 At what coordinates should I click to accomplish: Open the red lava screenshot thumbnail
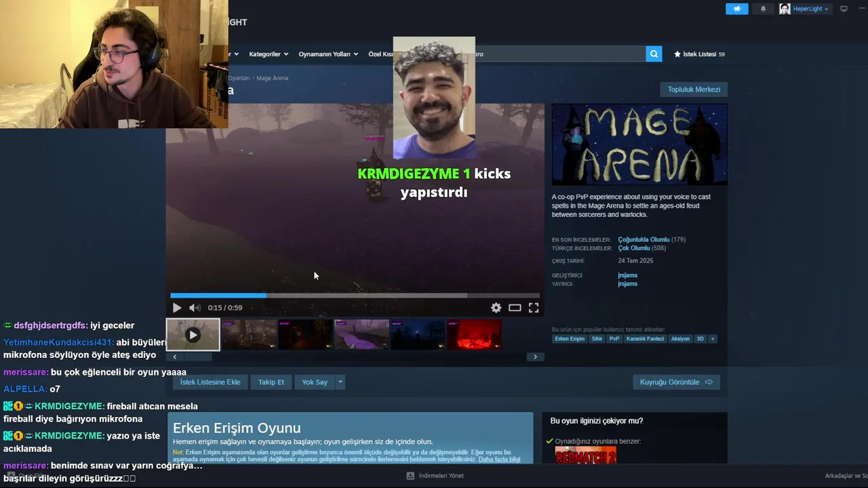click(475, 335)
